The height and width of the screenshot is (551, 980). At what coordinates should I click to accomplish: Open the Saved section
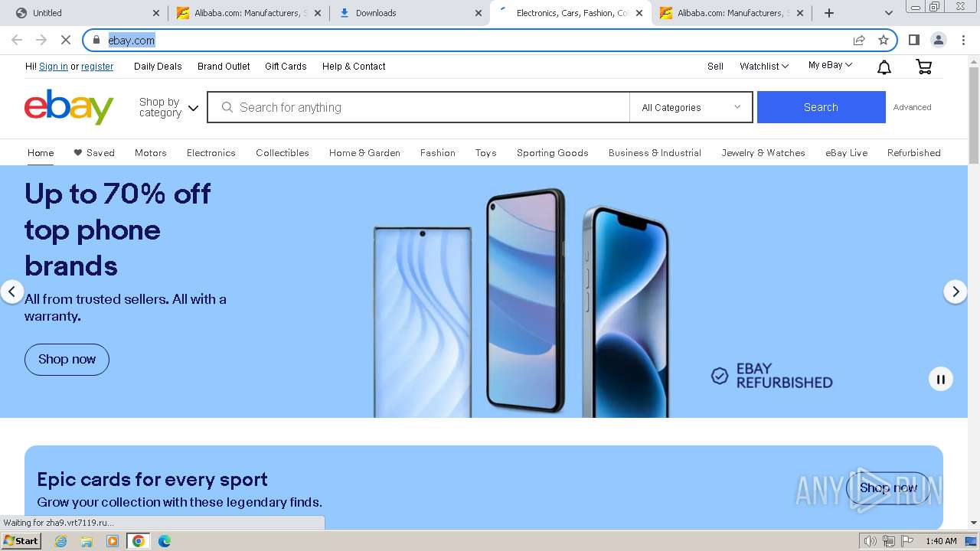click(94, 153)
